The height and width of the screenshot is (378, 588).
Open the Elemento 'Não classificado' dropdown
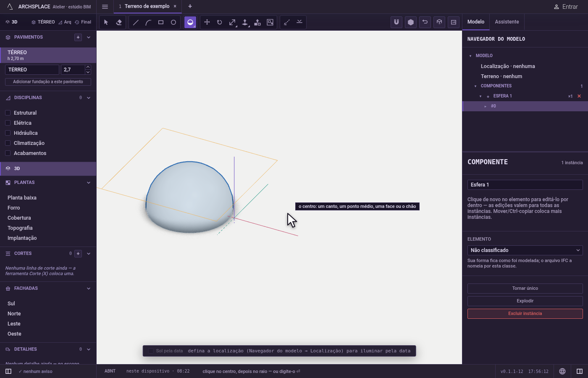[525, 250]
